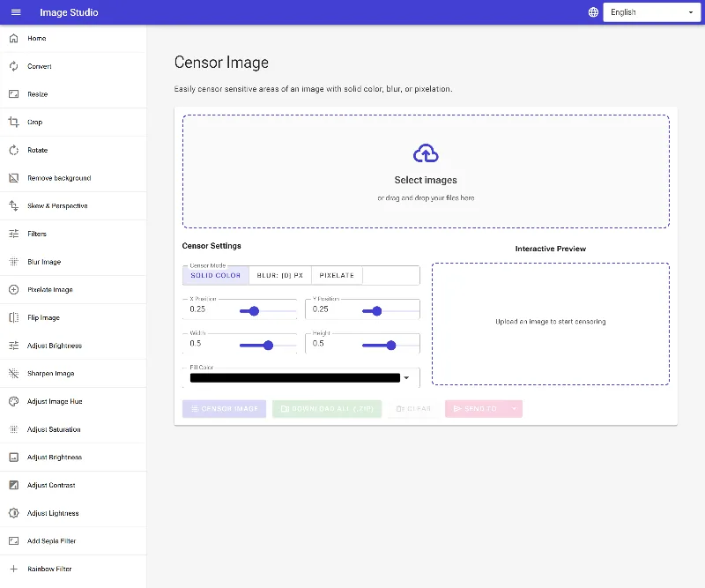
Task: Switch censor mode to Blur
Action: click(x=279, y=275)
